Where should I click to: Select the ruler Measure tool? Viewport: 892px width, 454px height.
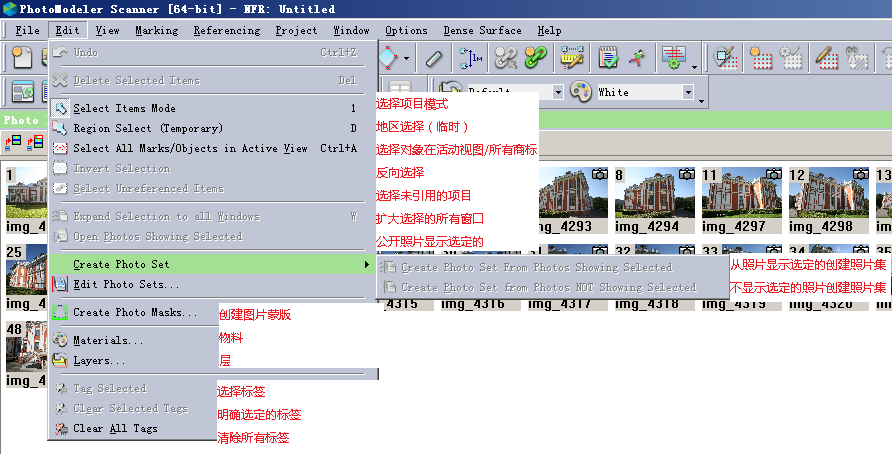click(572, 57)
